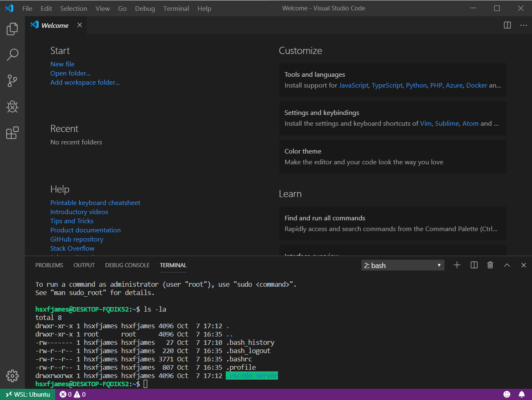
Task: Click the VS Code logo in title bar
Action: tap(9, 8)
